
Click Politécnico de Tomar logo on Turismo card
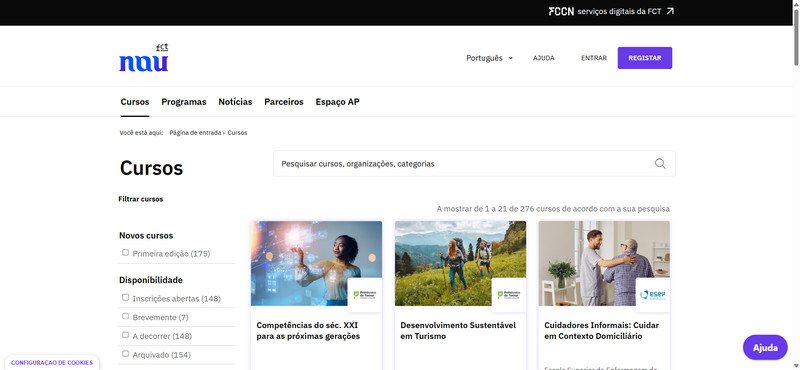tap(509, 294)
